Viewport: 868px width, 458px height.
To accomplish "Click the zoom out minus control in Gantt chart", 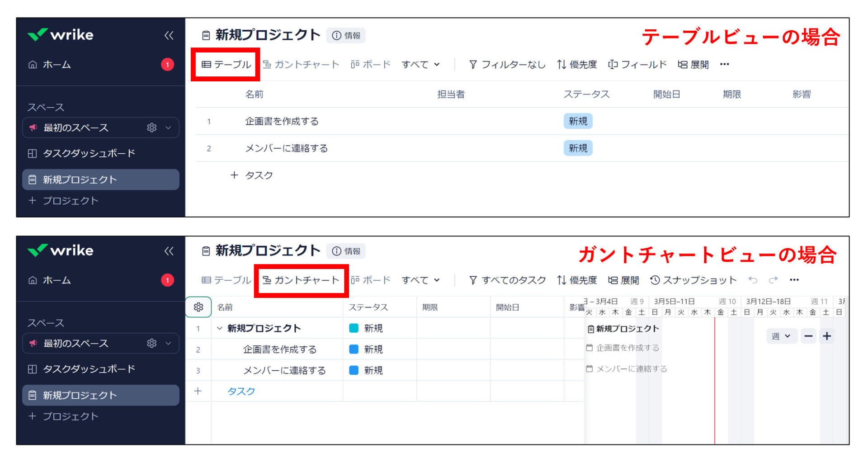I will click(x=808, y=336).
